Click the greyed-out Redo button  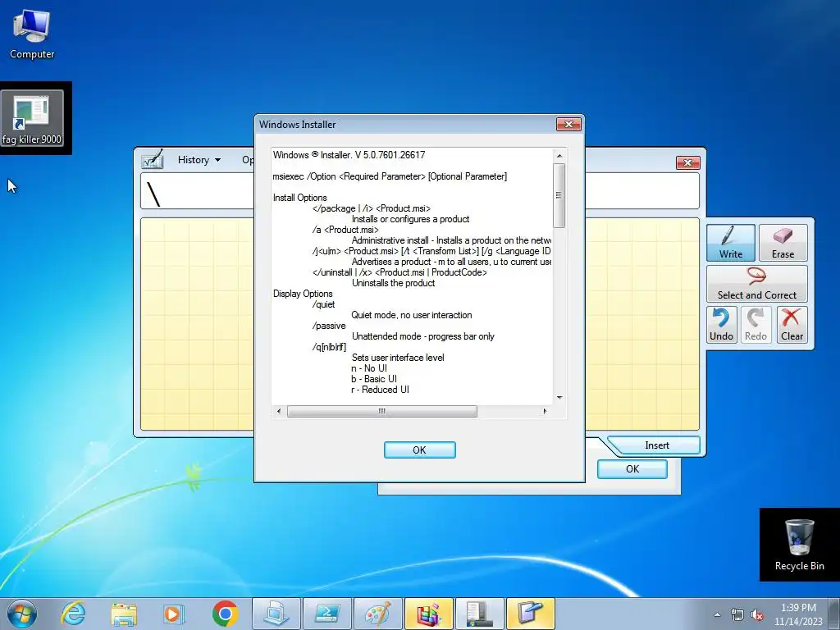tap(756, 325)
